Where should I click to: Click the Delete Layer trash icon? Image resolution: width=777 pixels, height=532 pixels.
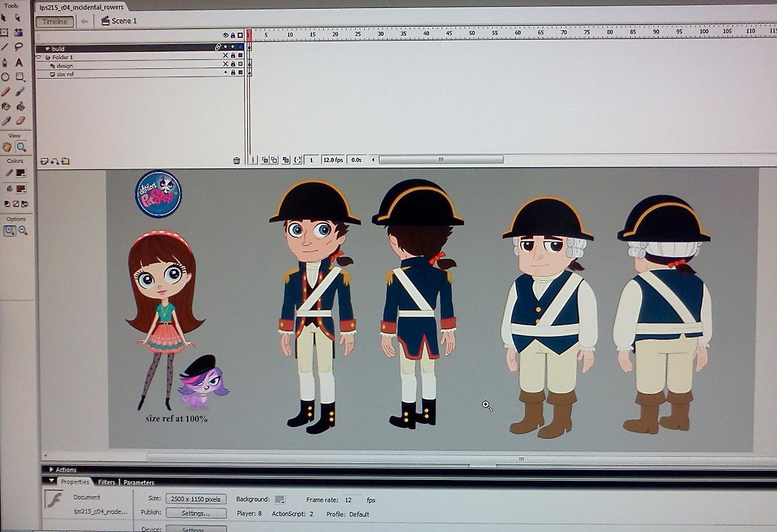click(237, 161)
